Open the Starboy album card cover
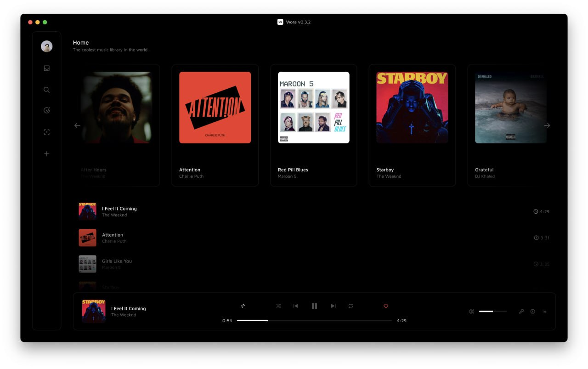The height and width of the screenshot is (369, 588). (x=412, y=108)
